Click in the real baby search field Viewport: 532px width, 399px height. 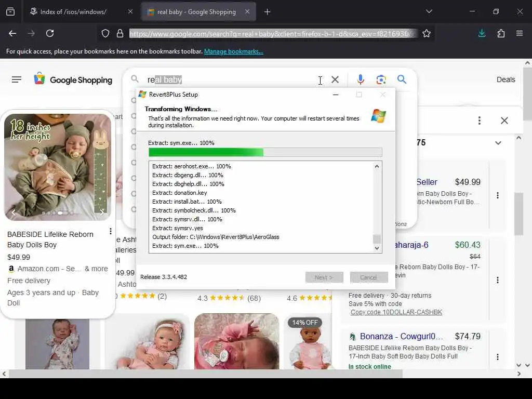(231, 79)
